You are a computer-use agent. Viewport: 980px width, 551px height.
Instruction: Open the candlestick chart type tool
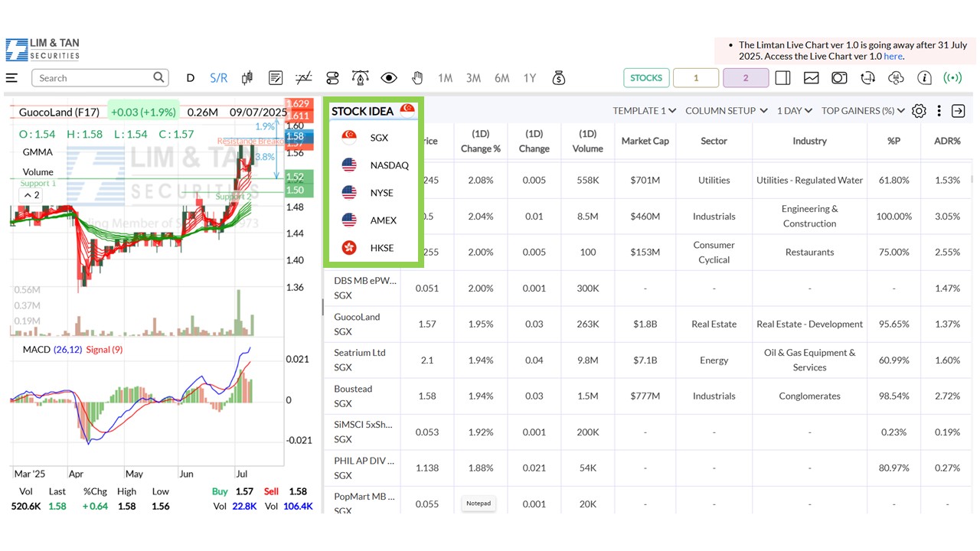[247, 78]
